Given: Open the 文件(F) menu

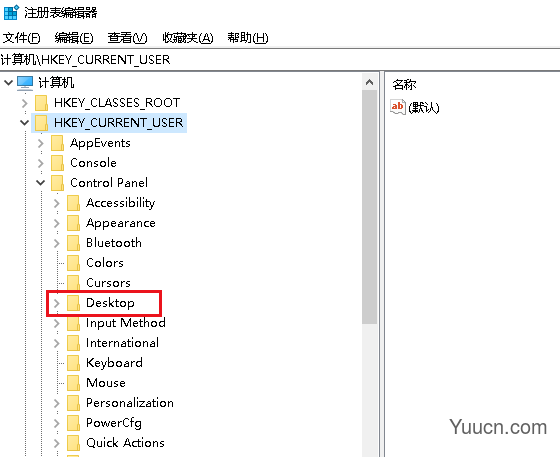Looking at the screenshot, I should 21,37.
